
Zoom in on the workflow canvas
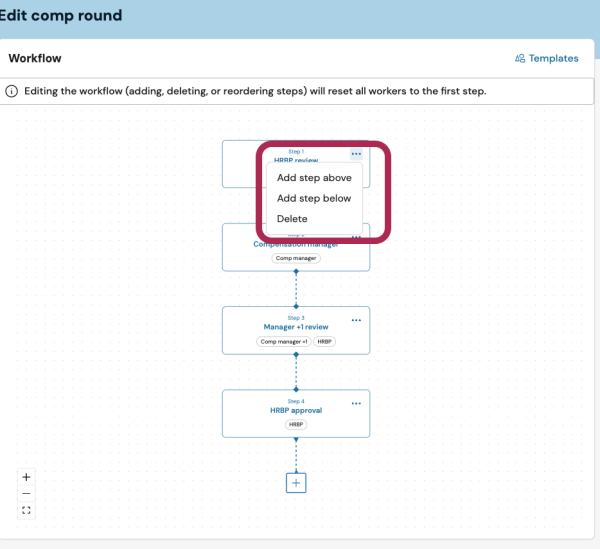(26, 477)
